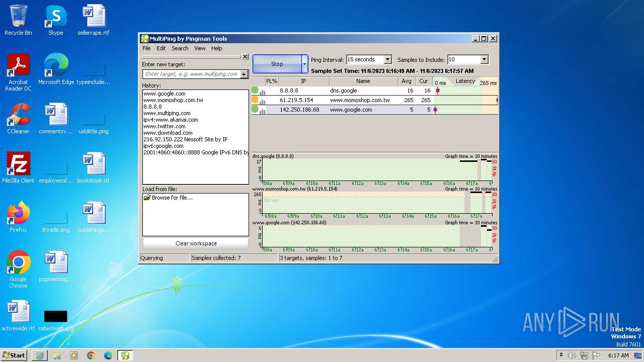Select the Google IPv6 DNS history entry

pos(196,152)
